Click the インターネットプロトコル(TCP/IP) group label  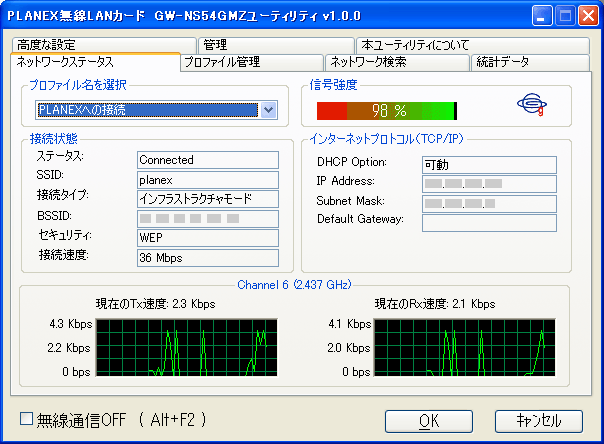386,139
